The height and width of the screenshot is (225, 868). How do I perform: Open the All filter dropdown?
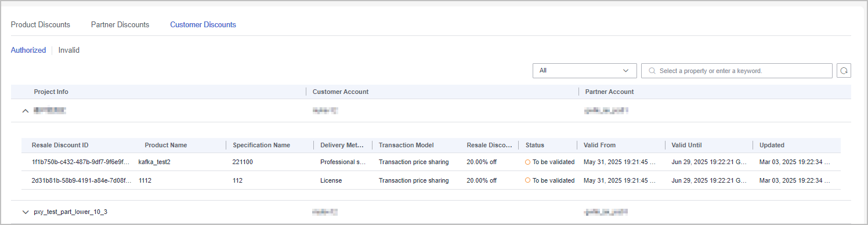(x=584, y=71)
